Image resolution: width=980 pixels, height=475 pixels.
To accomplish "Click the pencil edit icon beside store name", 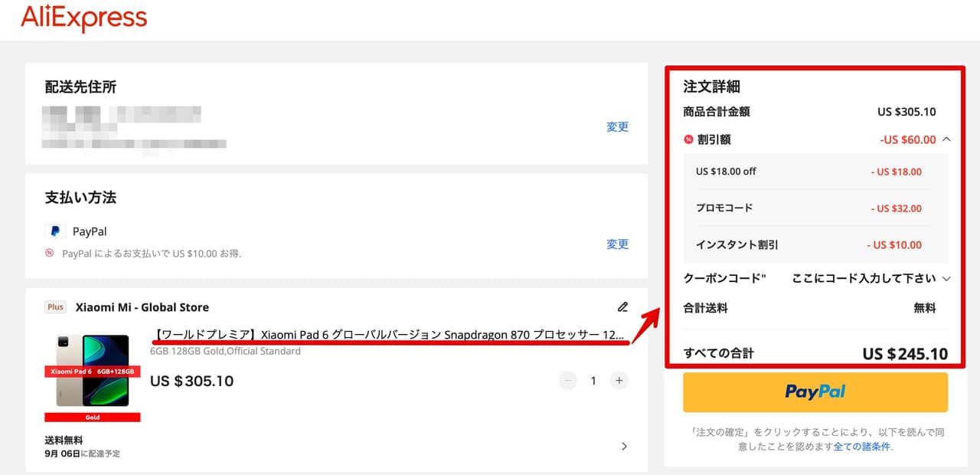I will (622, 307).
